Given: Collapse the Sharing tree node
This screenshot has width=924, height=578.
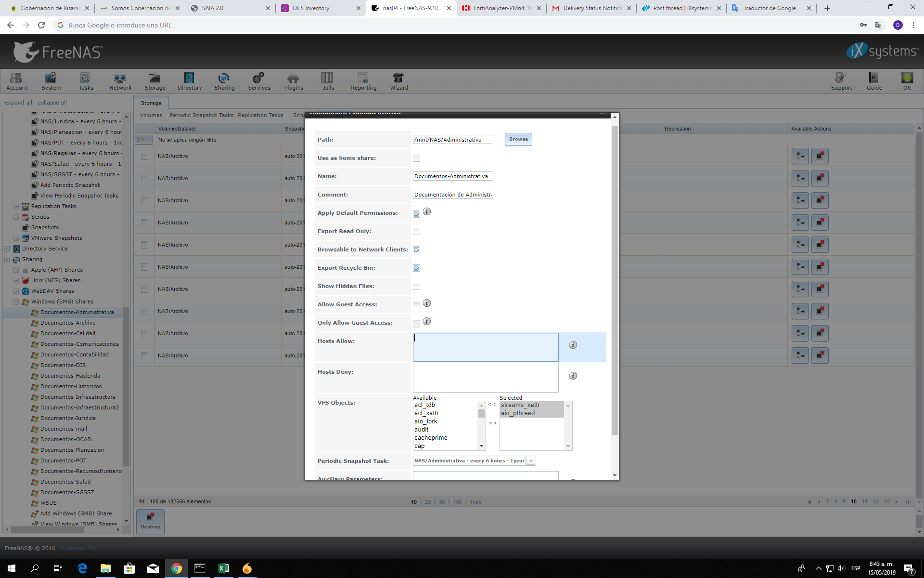Looking at the screenshot, I should (x=7, y=259).
